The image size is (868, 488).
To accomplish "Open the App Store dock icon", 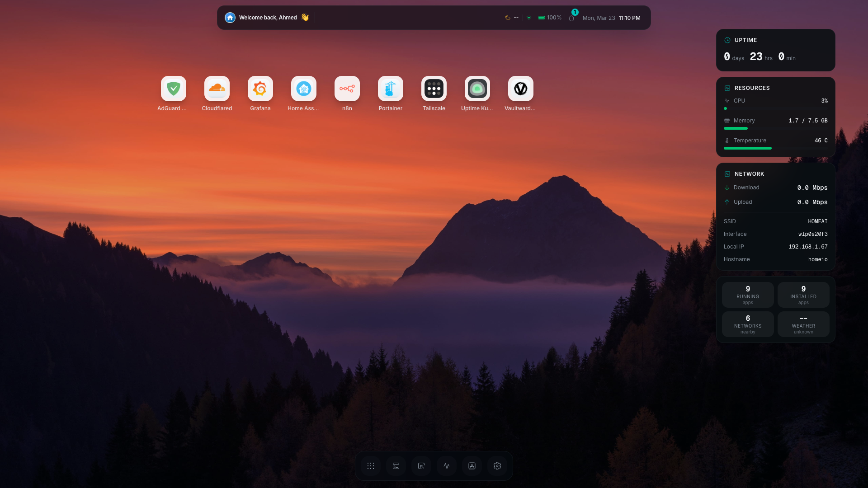I will 472,466.
